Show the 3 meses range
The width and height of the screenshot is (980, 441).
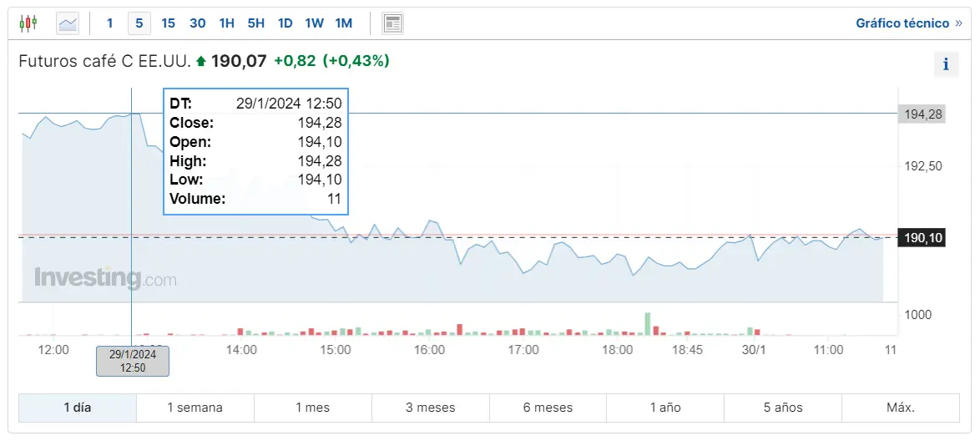click(431, 408)
